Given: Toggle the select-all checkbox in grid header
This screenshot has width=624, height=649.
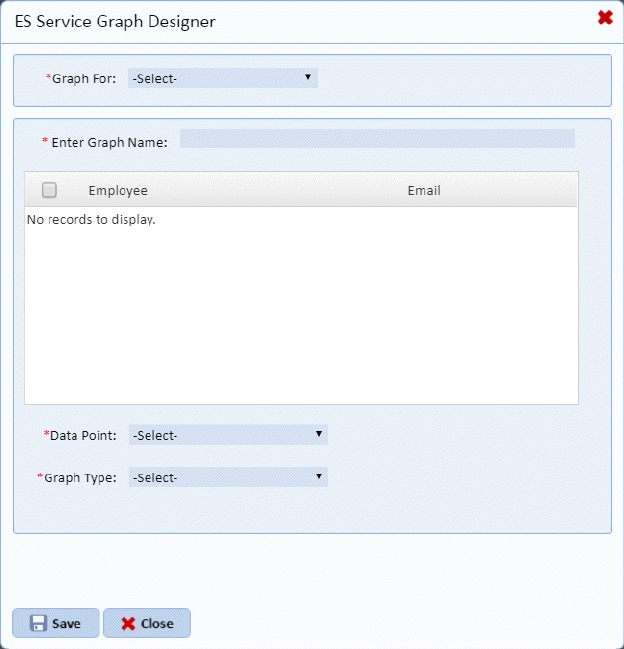Looking at the screenshot, I should pyautogui.click(x=49, y=190).
